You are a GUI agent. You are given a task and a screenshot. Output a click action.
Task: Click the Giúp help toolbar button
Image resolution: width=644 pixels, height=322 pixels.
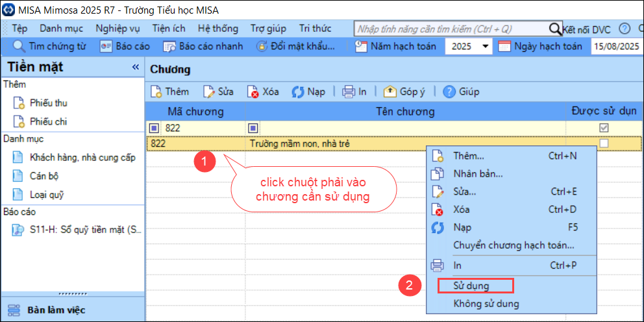point(461,91)
